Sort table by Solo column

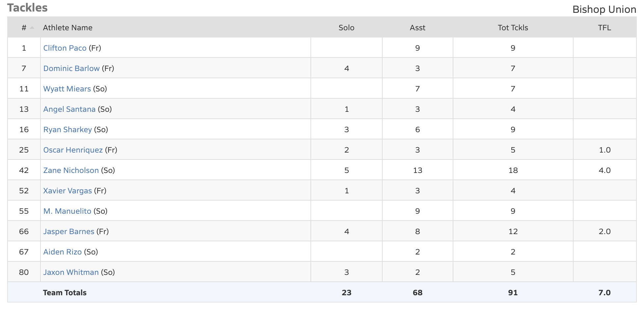346,28
